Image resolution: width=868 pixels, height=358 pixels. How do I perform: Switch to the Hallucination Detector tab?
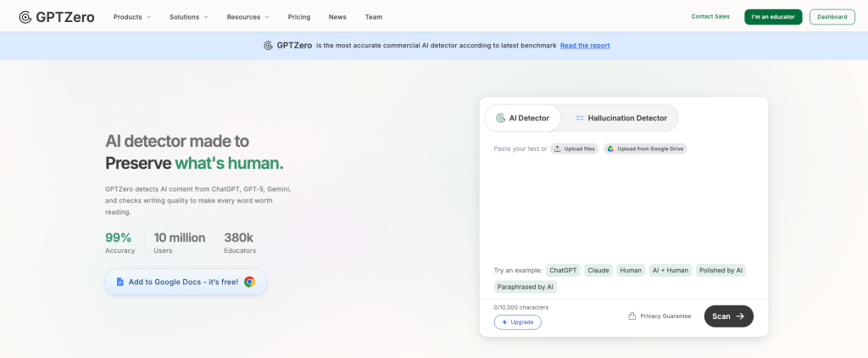(x=626, y=118)
